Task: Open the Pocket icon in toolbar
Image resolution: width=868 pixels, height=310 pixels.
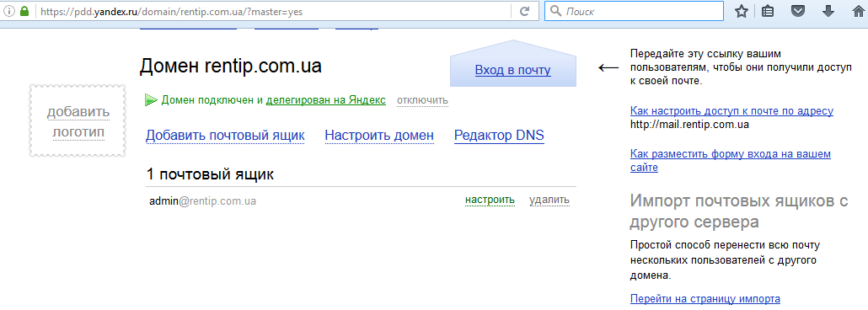Action: click(x=798, y=12)
